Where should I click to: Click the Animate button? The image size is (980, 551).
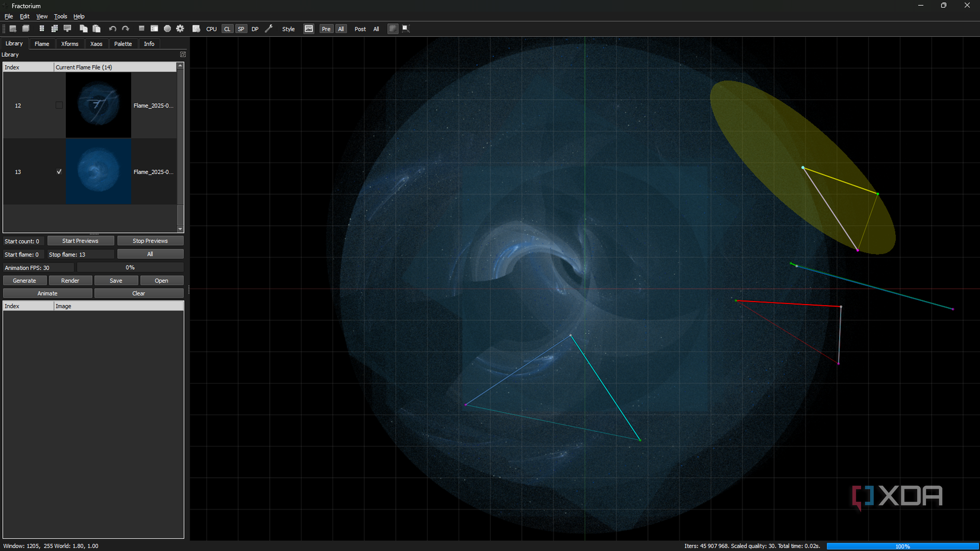[x=48, y=293]
